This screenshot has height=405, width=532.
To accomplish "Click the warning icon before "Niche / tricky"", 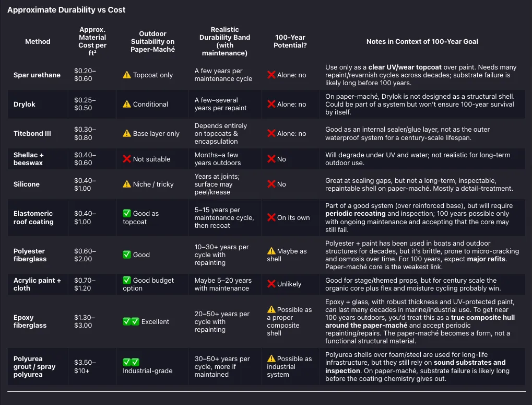I will tap(127, 184).
